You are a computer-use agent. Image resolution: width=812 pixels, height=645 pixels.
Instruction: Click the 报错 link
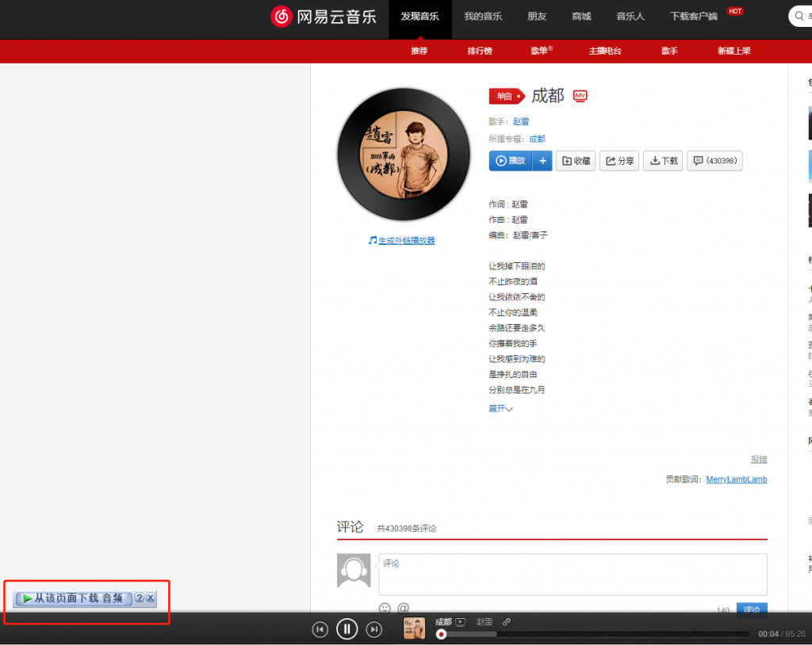(x=759, y=459)
